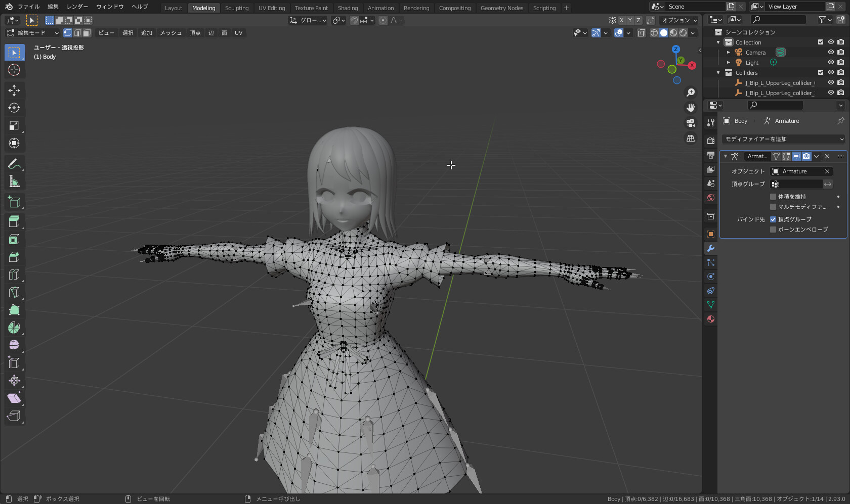Screen dimensions: 850x504
Task: Uncheck the 頂点グループ bind checkbox
Action: [x=773, y=219]
